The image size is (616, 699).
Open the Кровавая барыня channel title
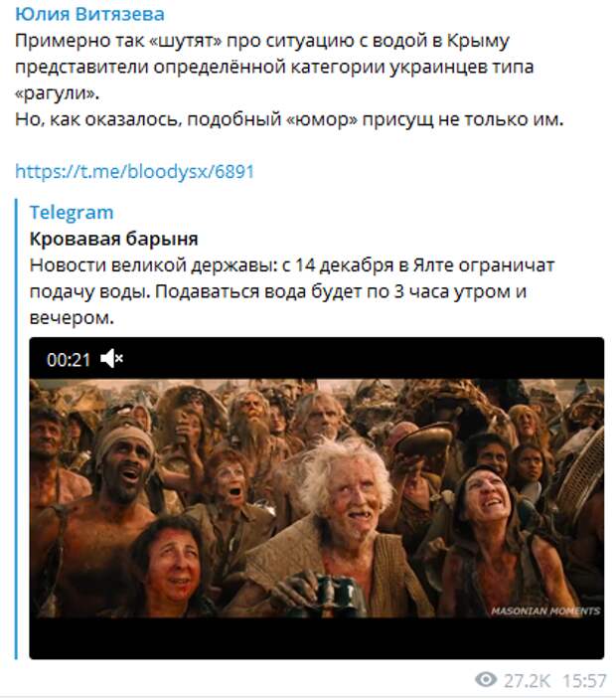(x=114, y=239)
